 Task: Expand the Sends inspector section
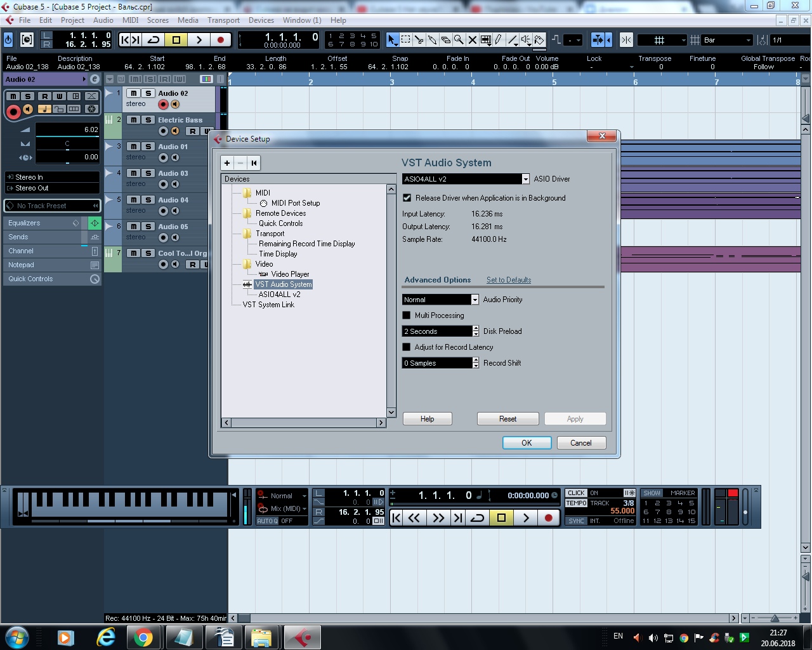coord(42,237)
